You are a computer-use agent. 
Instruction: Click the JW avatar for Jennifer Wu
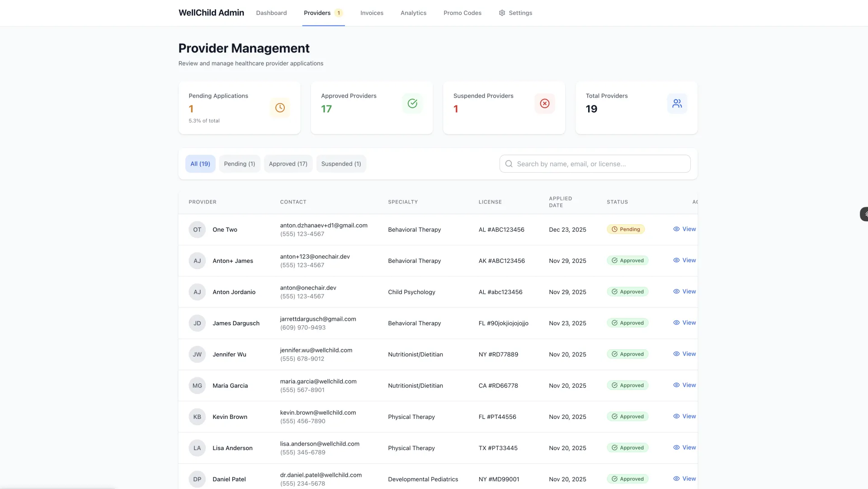[197, 355]
